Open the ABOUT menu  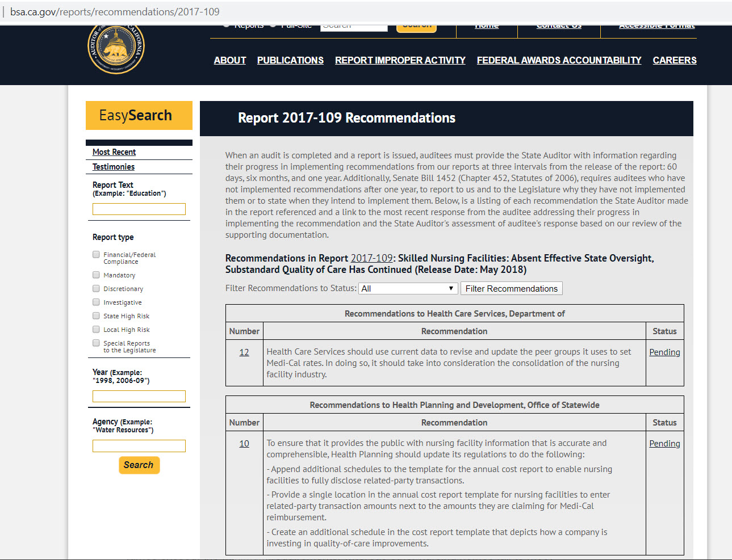230,60
